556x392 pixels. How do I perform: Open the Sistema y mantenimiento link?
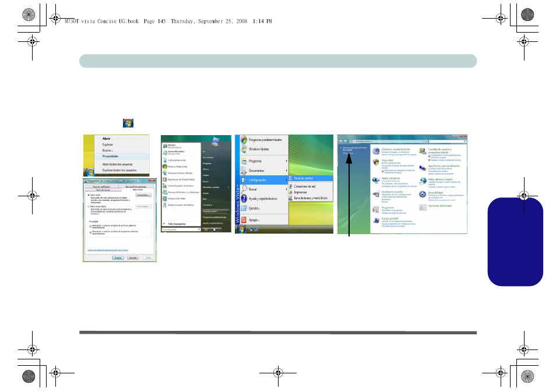pos(396,149)
